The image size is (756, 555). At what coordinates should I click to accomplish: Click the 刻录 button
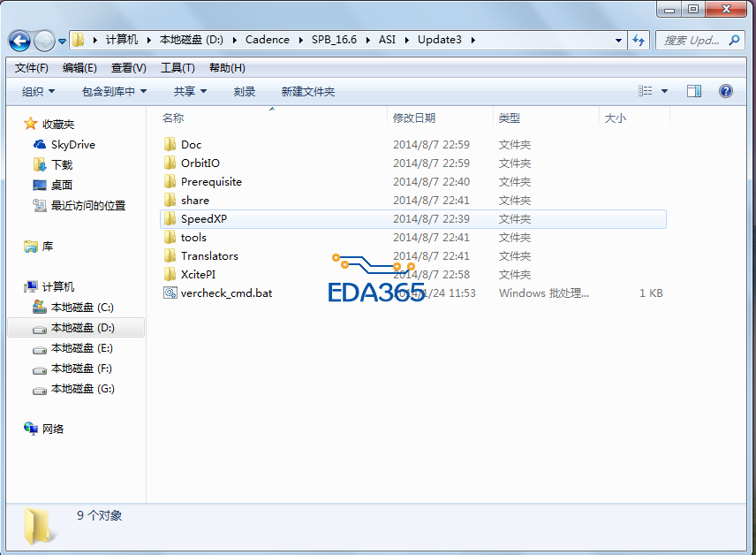point(245,92)
